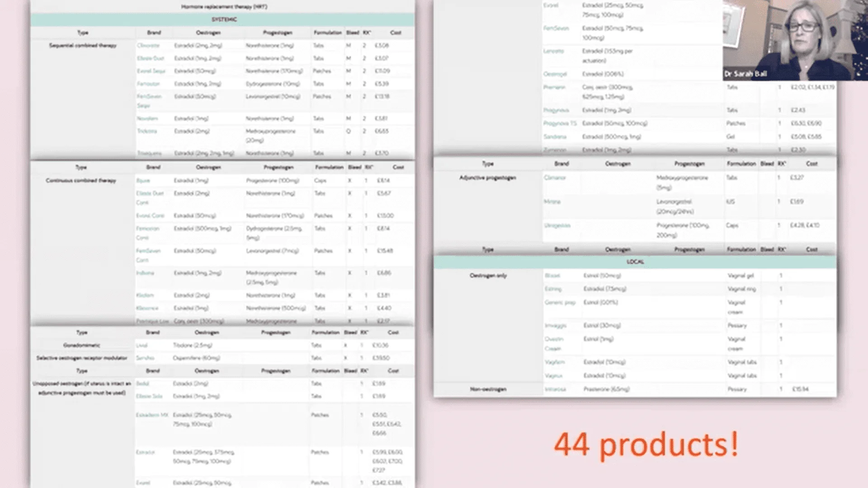
Task: Open the Kliofem brand link
Action: coord(145,295)
